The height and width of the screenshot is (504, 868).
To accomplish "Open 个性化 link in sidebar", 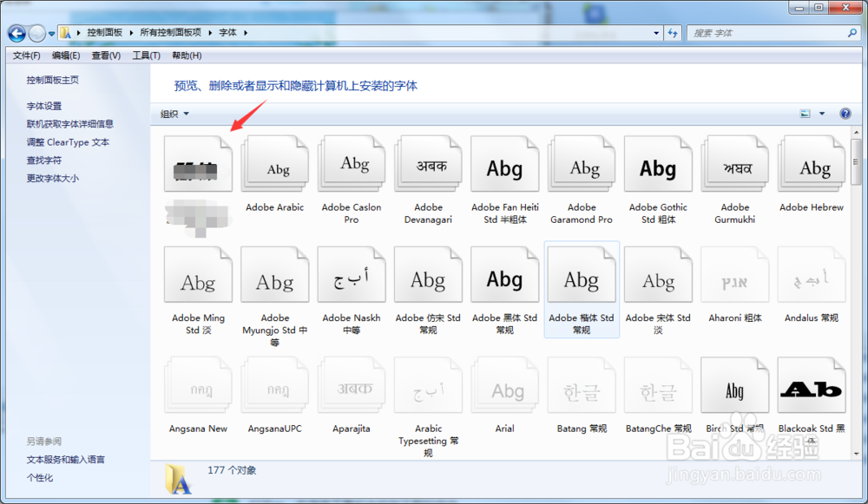I will [39, 477].
